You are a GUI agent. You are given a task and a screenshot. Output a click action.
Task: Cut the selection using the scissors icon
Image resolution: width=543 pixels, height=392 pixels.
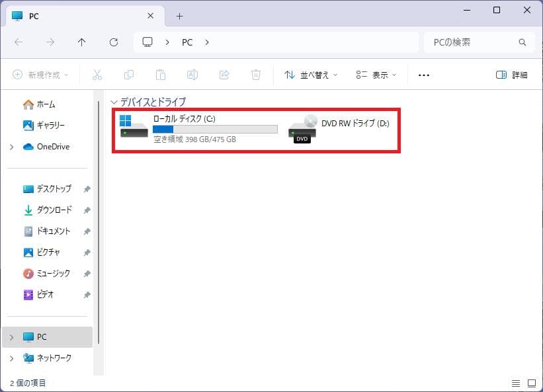pyautogui.click(x=97, y=75)
